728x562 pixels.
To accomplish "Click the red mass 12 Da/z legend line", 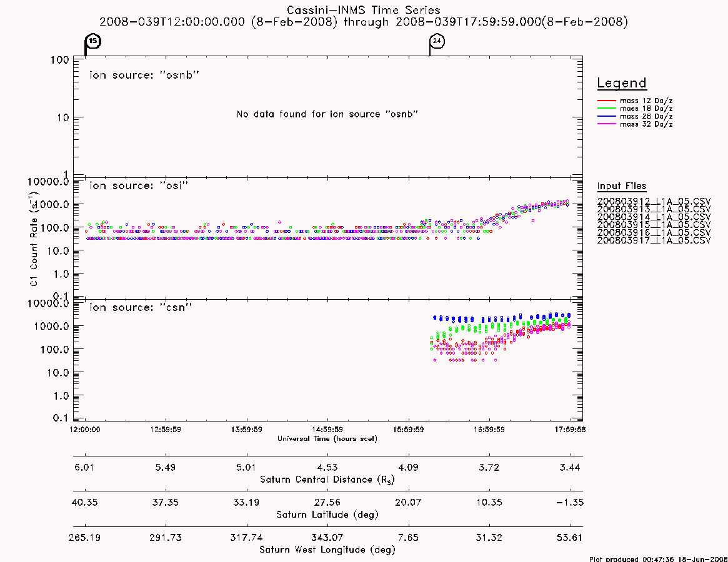I will click(x=606, y=101).
